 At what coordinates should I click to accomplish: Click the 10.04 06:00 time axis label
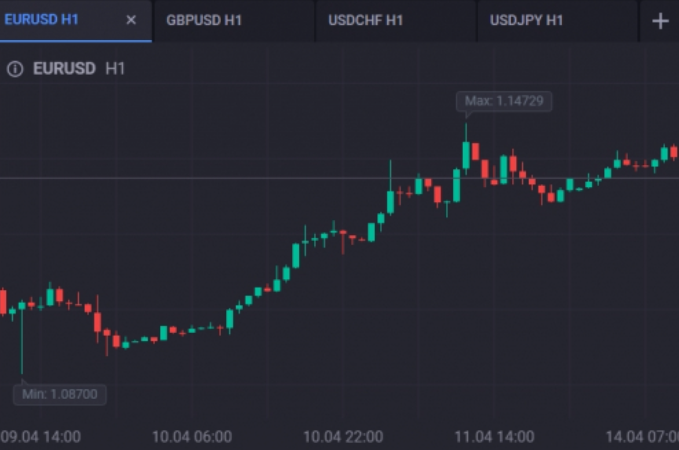pos(191,437)
